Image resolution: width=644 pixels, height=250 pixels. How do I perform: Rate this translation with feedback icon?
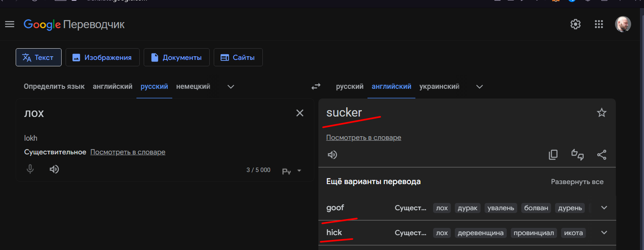pos(578,155)
